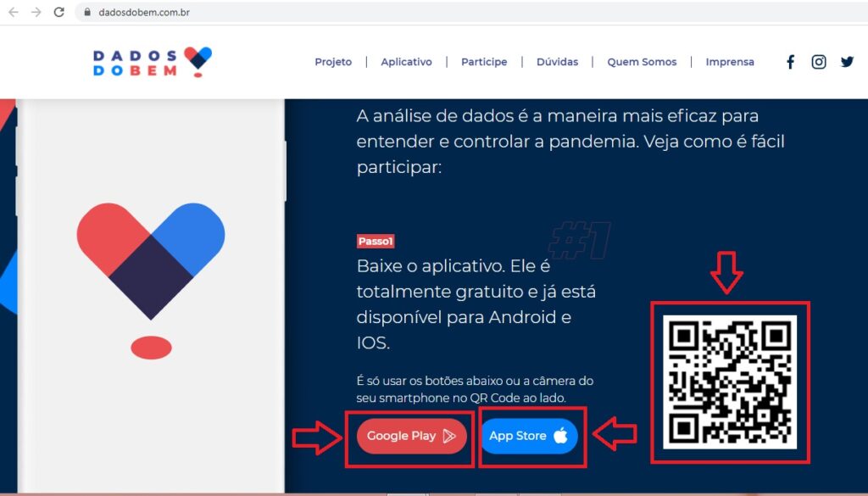Screen dimensions: 868x496
Task: Go to the Participe menu item
Action: point(484,62)
